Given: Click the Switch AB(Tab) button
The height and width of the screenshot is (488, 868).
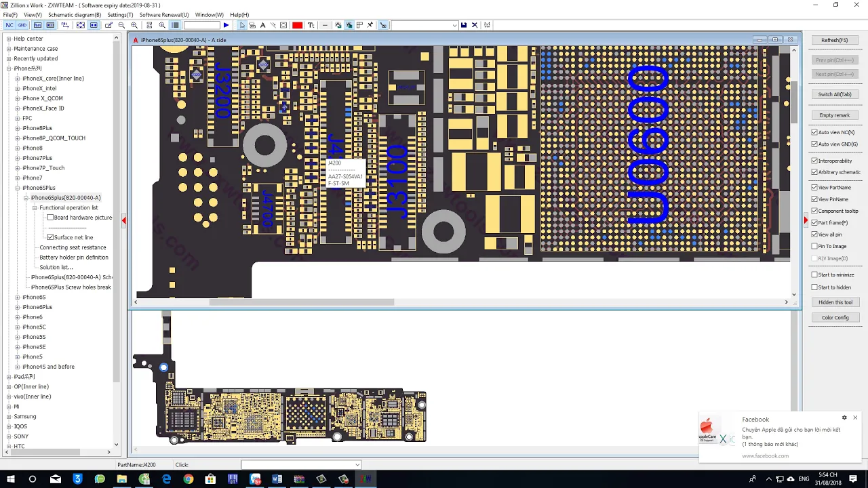Looking at the screenshot, I should click(835, 94).
